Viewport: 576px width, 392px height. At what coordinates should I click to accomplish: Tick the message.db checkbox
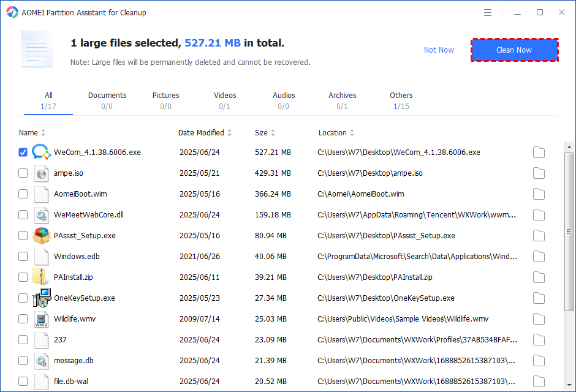23,360
